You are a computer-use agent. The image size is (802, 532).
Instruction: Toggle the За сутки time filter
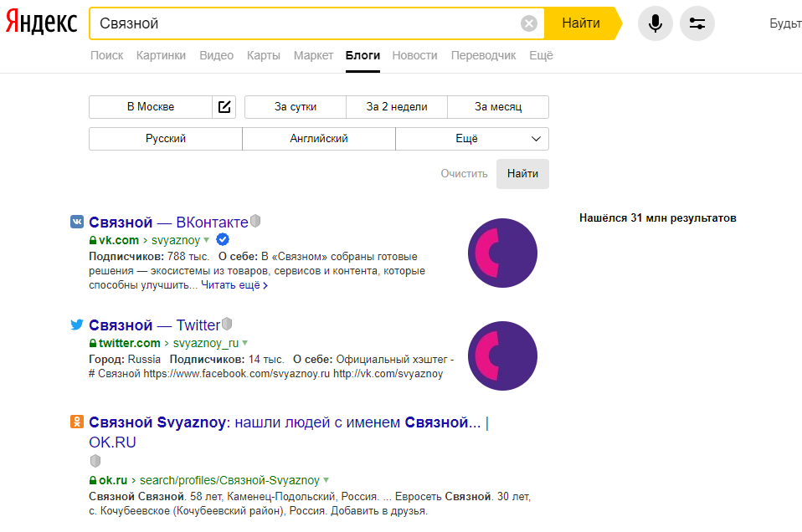[296, 107]
